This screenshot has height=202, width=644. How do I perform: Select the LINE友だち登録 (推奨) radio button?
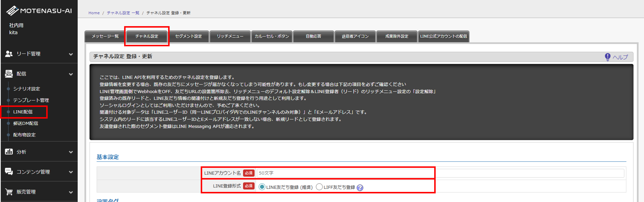click(x=262, y=187)
